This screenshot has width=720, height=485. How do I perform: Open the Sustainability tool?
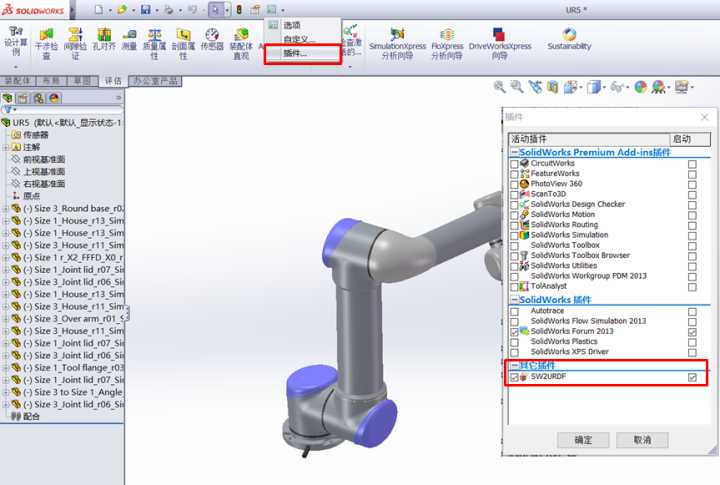pos(569,39)
